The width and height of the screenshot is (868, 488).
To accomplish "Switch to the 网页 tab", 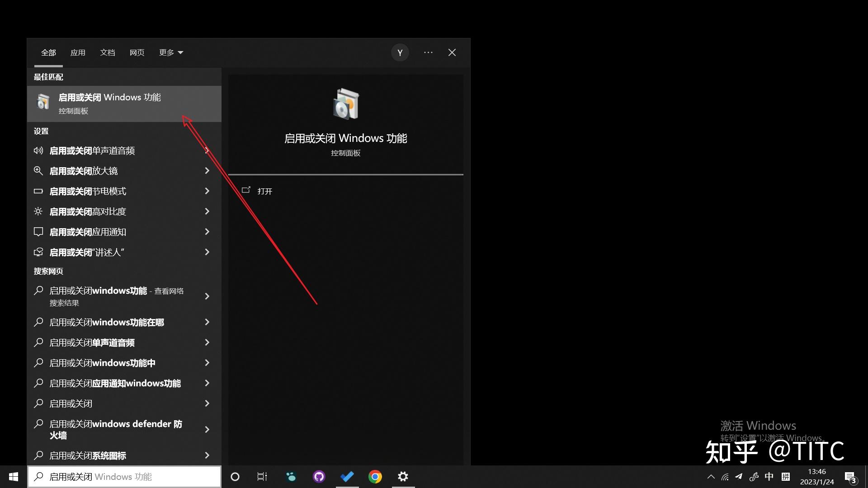I will (x=137, y=52).
